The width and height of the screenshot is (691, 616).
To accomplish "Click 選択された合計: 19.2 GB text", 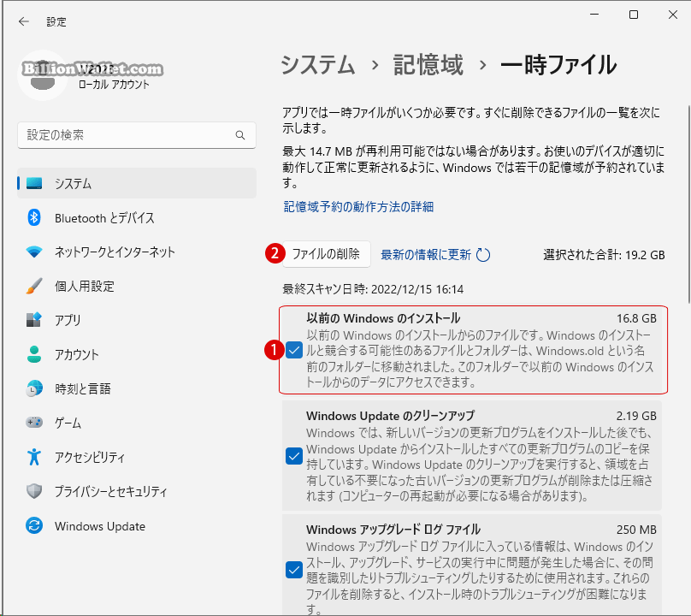I will [604, 255].
